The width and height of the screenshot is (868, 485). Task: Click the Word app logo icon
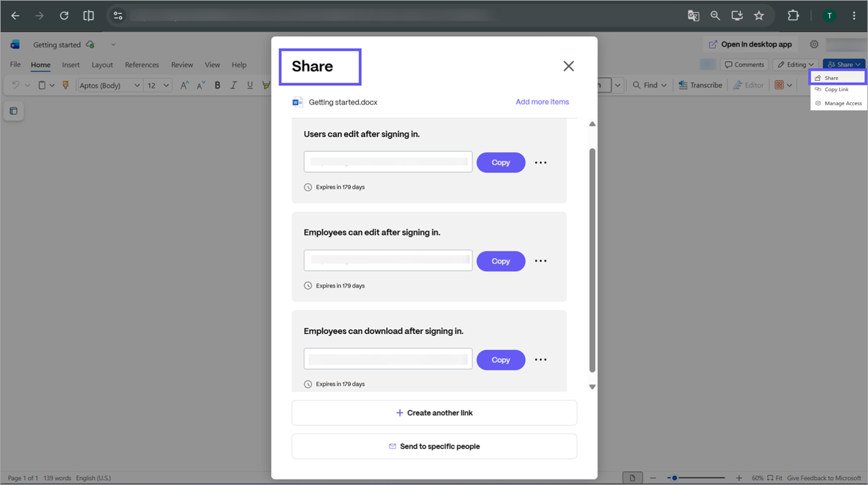(x=15, y=44)
